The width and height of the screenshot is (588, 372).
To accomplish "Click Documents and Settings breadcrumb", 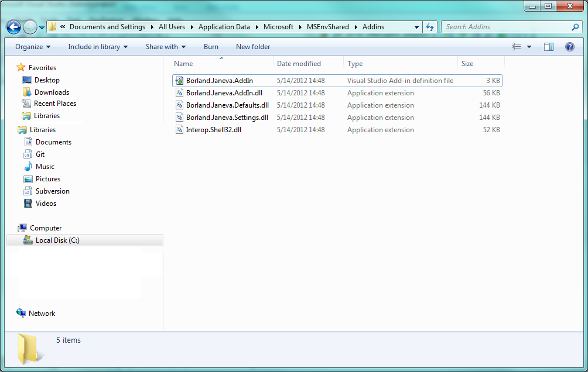I will point(107,27).
